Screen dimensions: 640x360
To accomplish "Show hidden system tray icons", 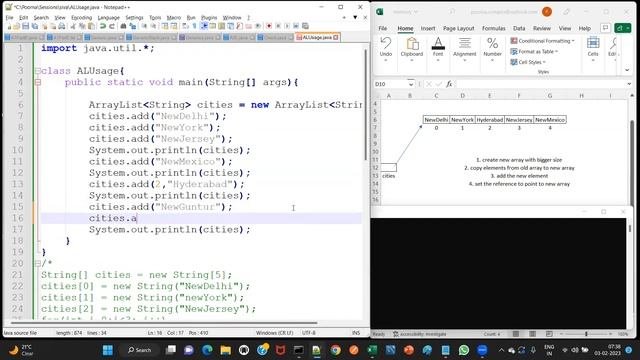I will pyautogui.click(x=501, y=350).
